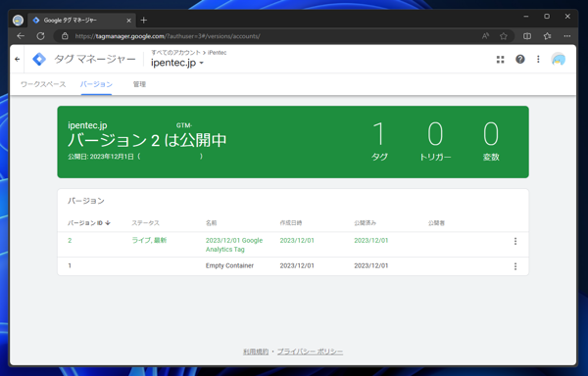Select the バージョン tab
Image resolution: width=588 pixels, height=376 pixels.
(96, 84)
